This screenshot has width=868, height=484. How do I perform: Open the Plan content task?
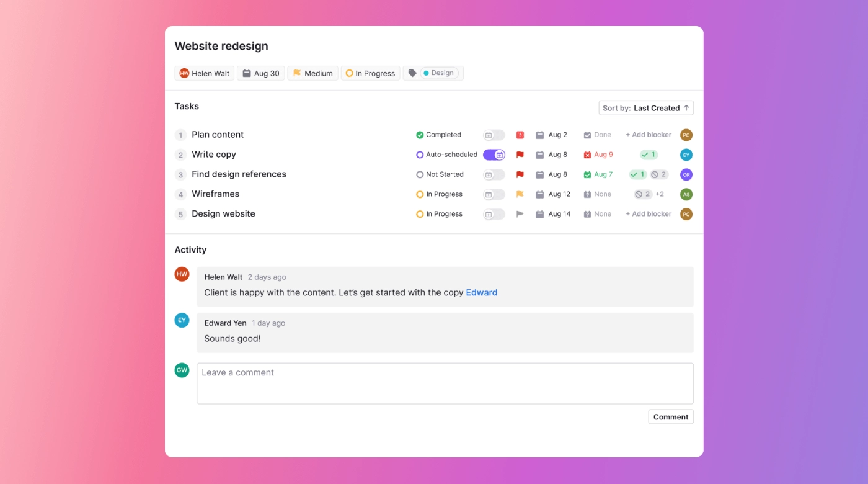click(x=218, y=135)
